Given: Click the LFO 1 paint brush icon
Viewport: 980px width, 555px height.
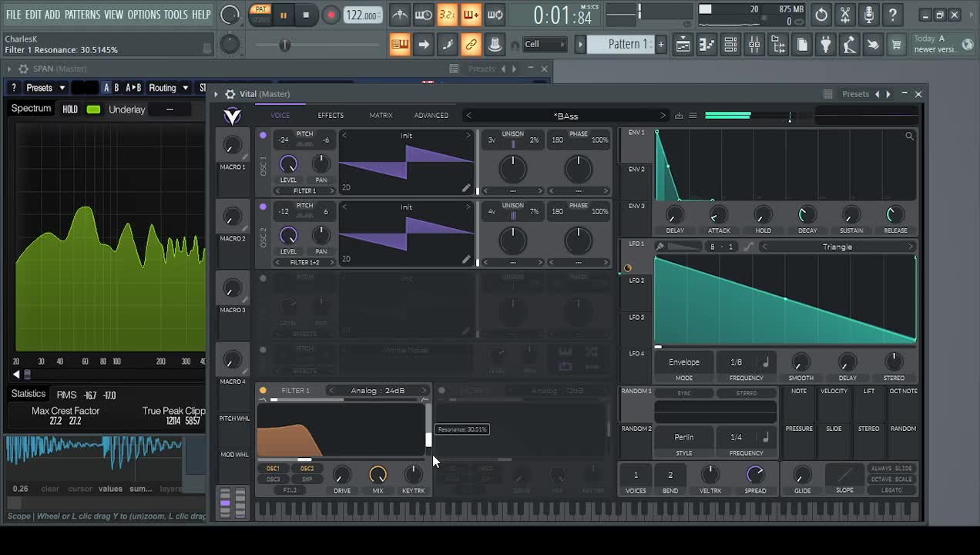Looking at the screenshot, I should coord(660,247).
